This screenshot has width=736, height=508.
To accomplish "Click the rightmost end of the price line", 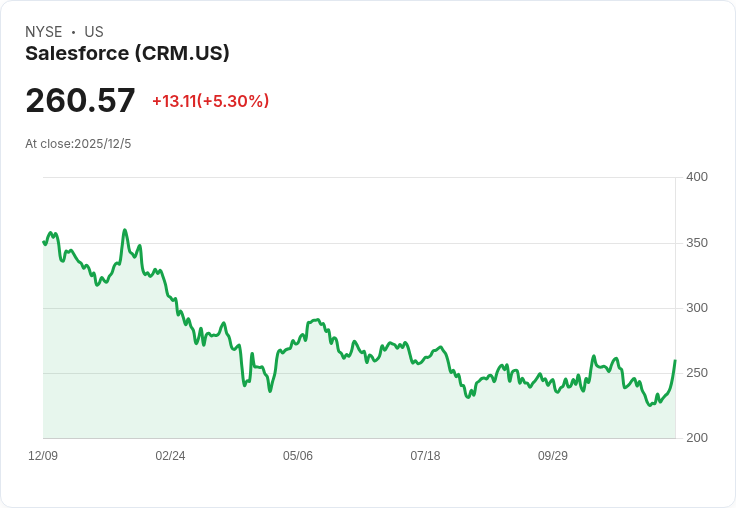I will coord(675,360).
